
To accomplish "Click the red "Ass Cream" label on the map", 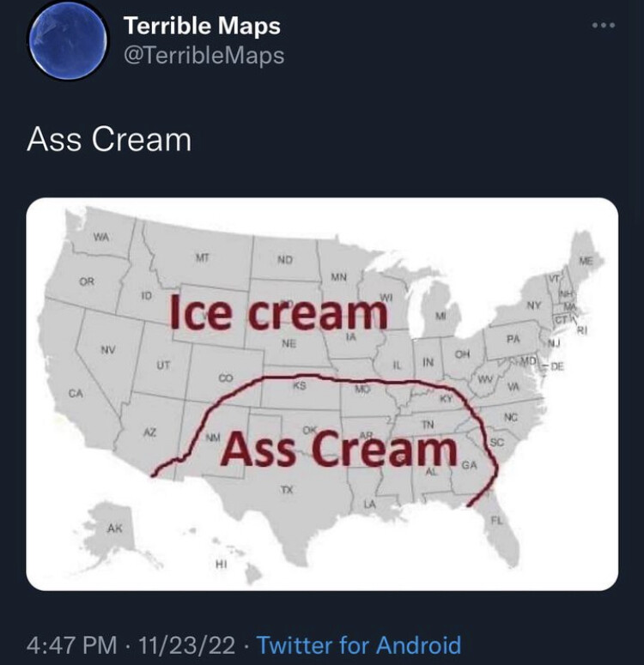I will tap(340, 449).
